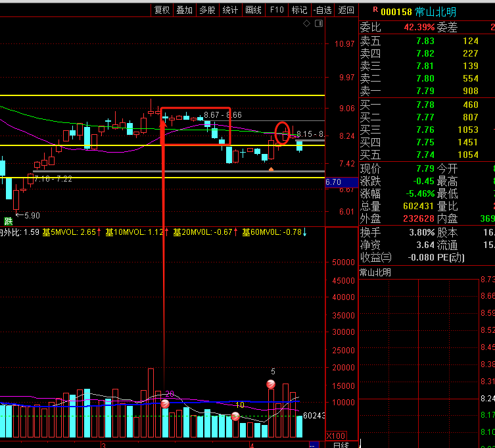
Task: Toggle the side panel icon next to the diamond
Action: pos(319,24)
